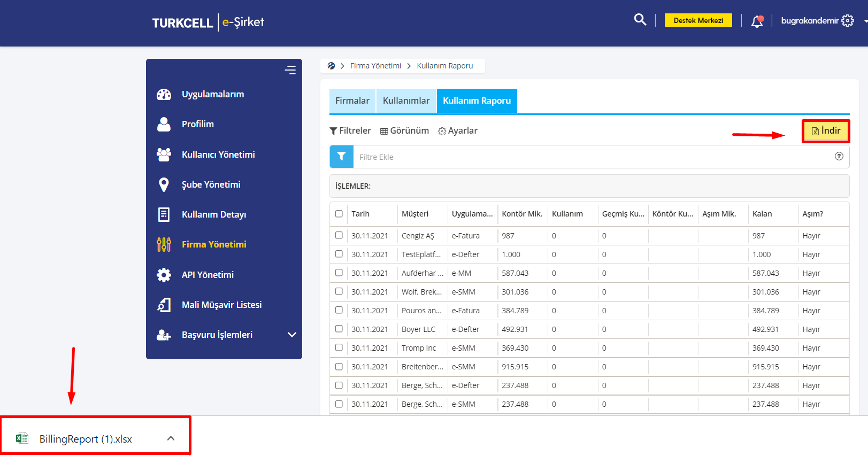868x456 pixels.
Task: Collapse the sidebar with hamburger icon
Action: [290, 70]
